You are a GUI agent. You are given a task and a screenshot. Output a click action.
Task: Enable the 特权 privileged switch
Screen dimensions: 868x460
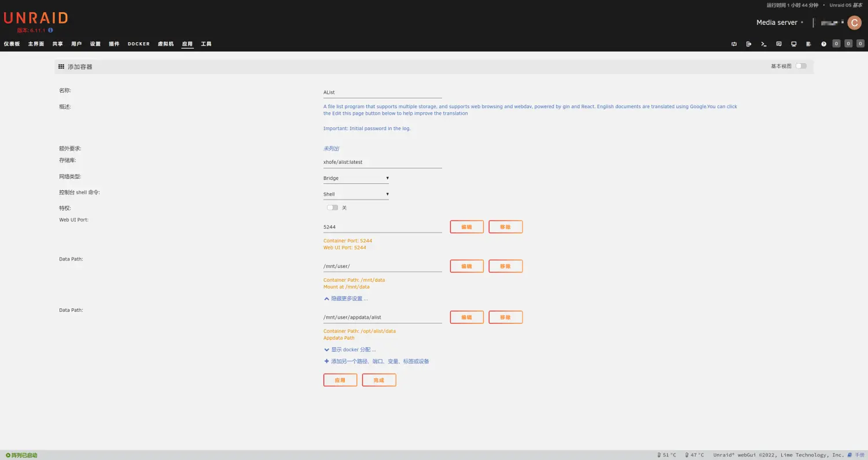click(x=332, y=208)
